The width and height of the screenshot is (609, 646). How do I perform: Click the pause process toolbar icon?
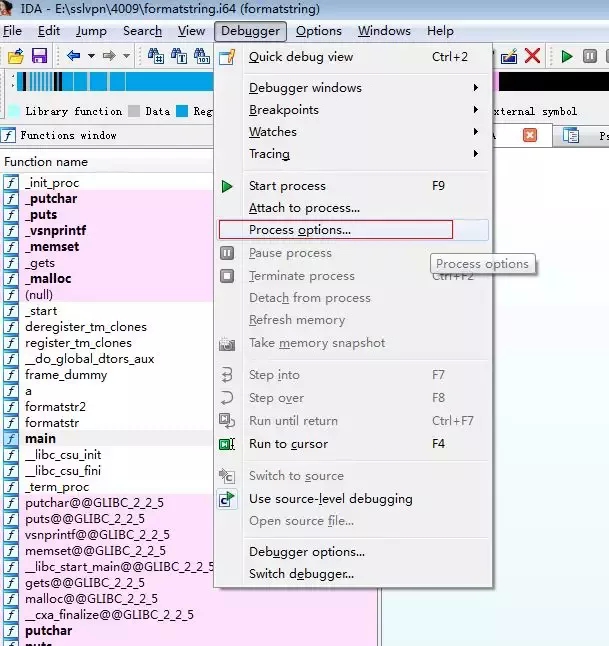(x=590, y=56)
